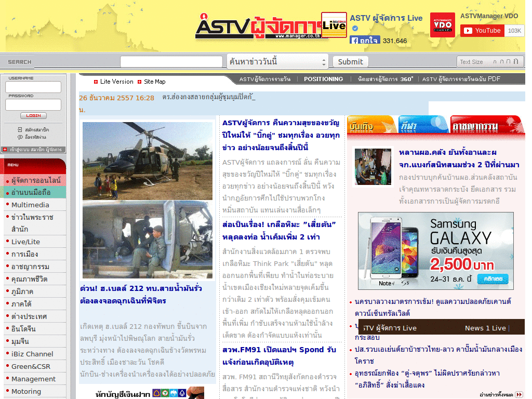Open the ฮ.เบลล์ 212 emergency landing headline

[141, 295]
